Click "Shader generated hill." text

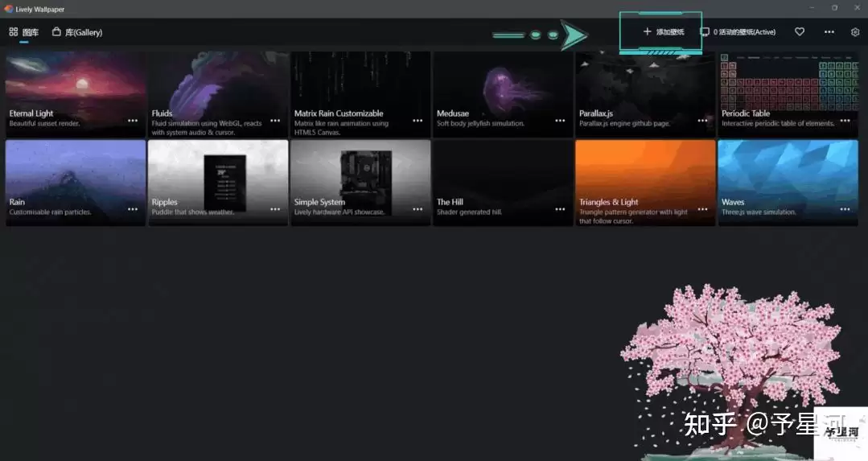pyautogui.click(x=470, y=212)
